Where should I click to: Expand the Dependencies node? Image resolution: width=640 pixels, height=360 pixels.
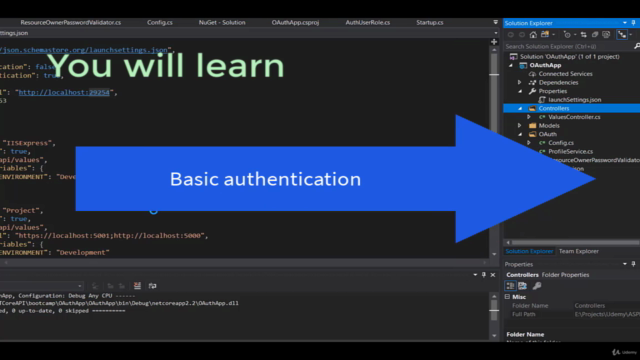520,82
